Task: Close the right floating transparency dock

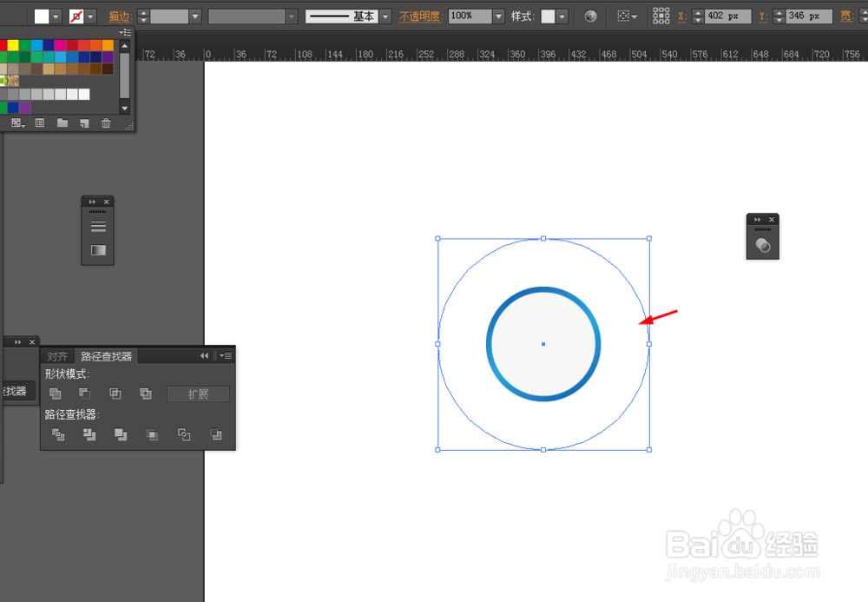Action: point(772,219)
